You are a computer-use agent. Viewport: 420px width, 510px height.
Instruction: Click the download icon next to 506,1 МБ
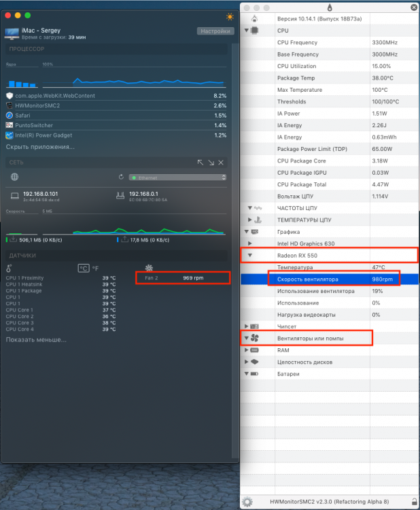13,239
